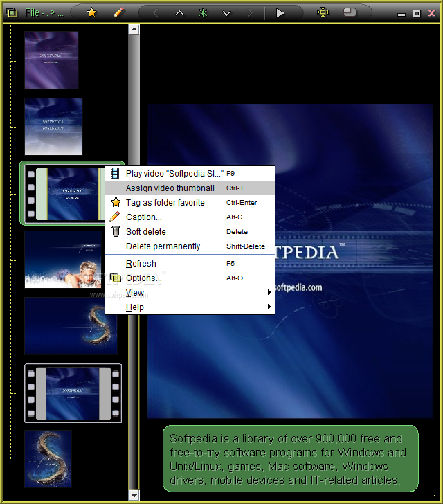
Task: Click the overlapping windows toolbar icon
Action: (x=350, y=12)
